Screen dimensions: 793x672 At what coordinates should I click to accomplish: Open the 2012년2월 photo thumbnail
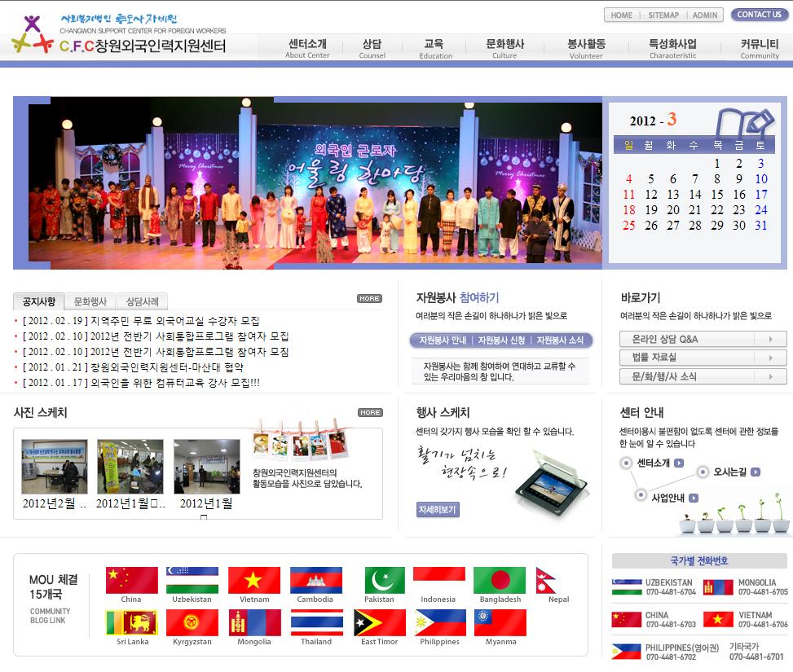(x=54, y=466)
